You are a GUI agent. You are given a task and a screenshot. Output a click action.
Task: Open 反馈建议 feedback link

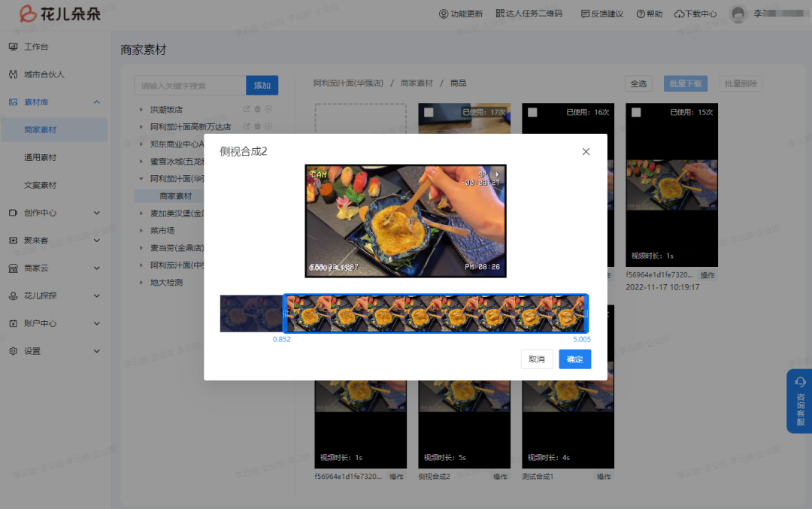(602, 14)
